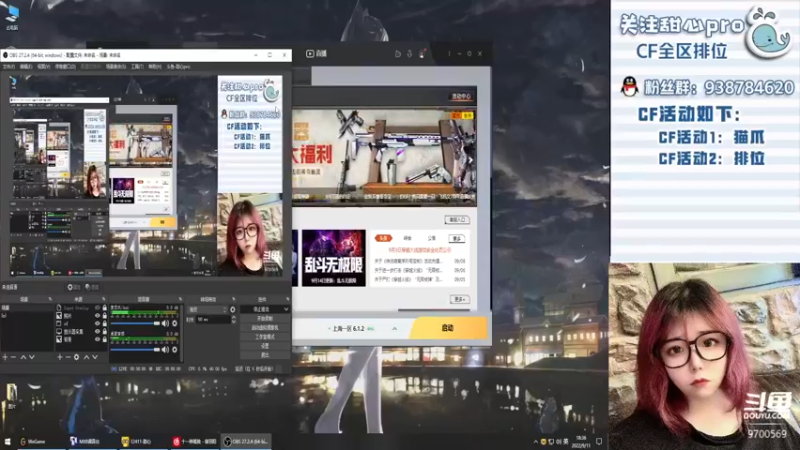The height and width of the screenshot is (450, 800).
Task: Click Start Virtual Camera button in OBS
Action: pyautogui.click(x=265, y=328)
